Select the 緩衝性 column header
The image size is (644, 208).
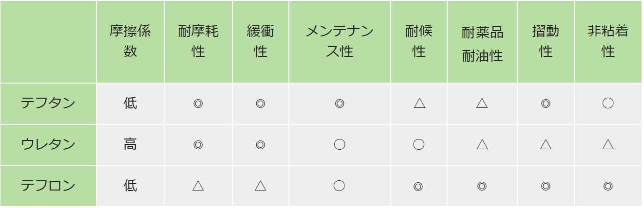[260, 41]
